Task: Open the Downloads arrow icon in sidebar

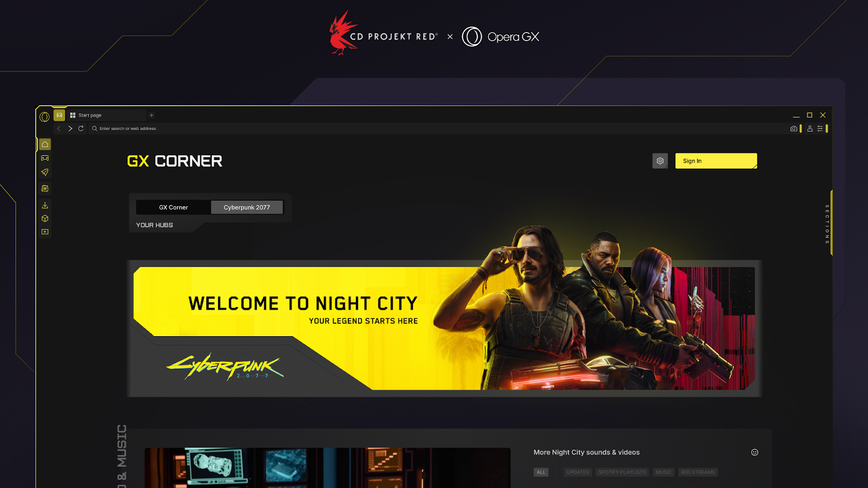Action: [x=45, y=205]
